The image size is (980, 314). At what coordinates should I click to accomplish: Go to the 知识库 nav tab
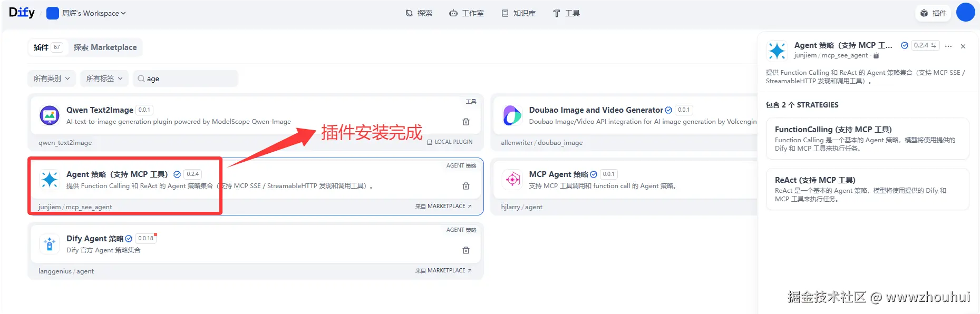[x=518, y=13]
